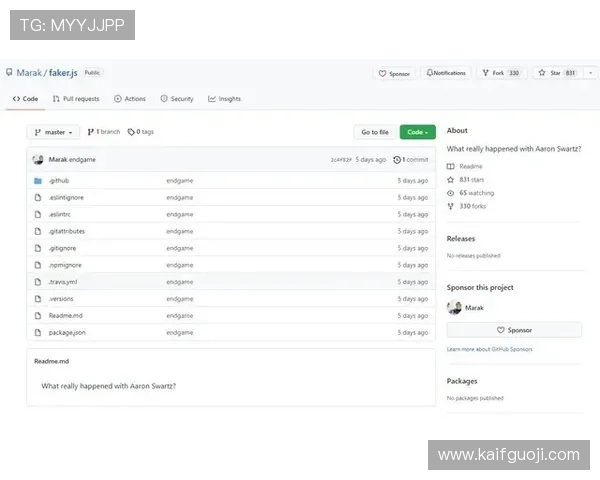Open the Packages section heading
Image resolution: width=600 pixels, height=480 pixels.
tap(462, 381)
